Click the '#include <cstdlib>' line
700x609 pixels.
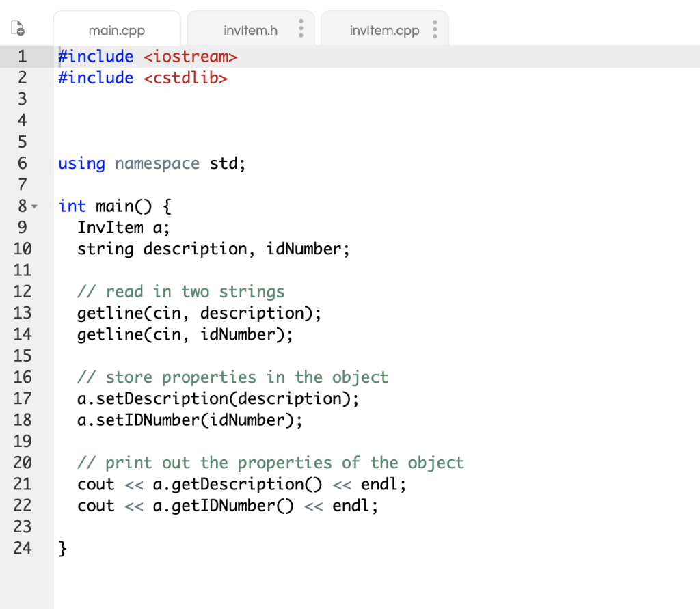(x=143, y=78)
